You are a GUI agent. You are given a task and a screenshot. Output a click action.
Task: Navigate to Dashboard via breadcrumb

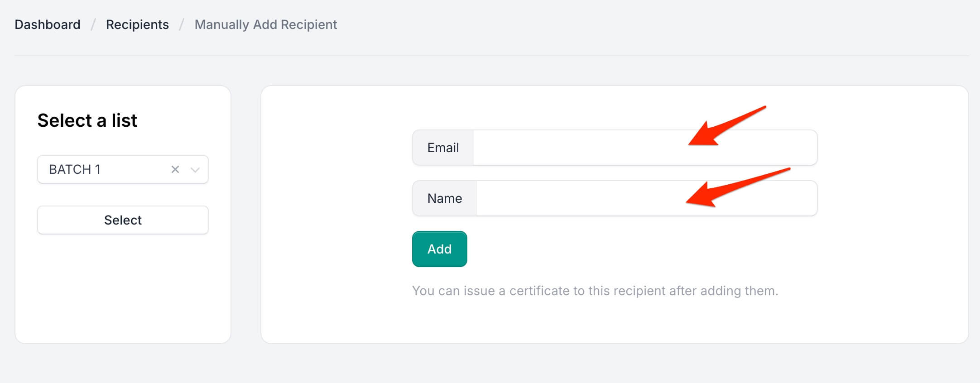coord(47,24)
